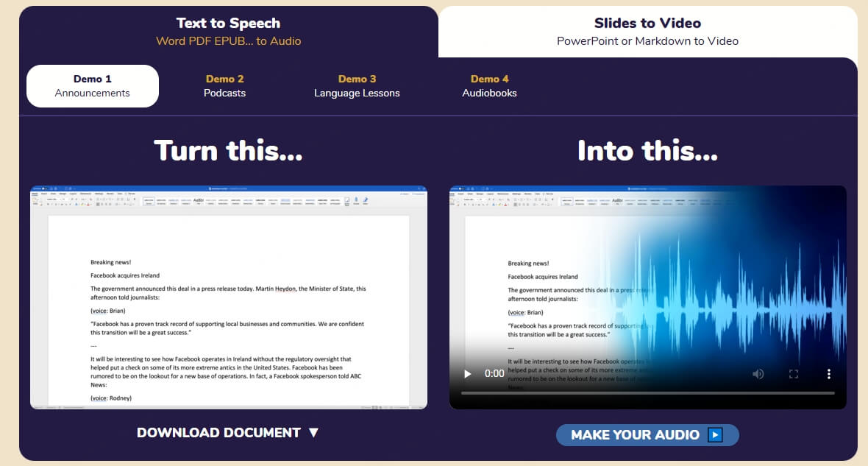868x466 pixels.
Task: Select Demo 2 Podcasts
Action: pyautogui.click(x=225, y=86)
